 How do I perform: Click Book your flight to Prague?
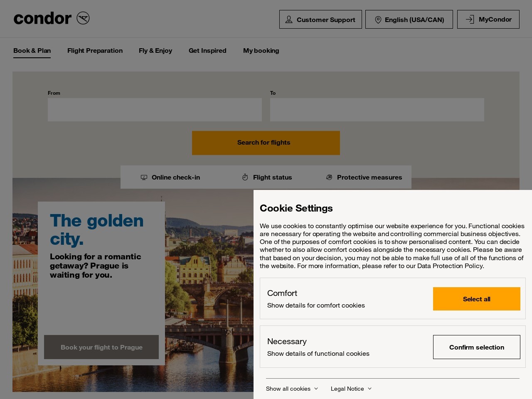101,347
